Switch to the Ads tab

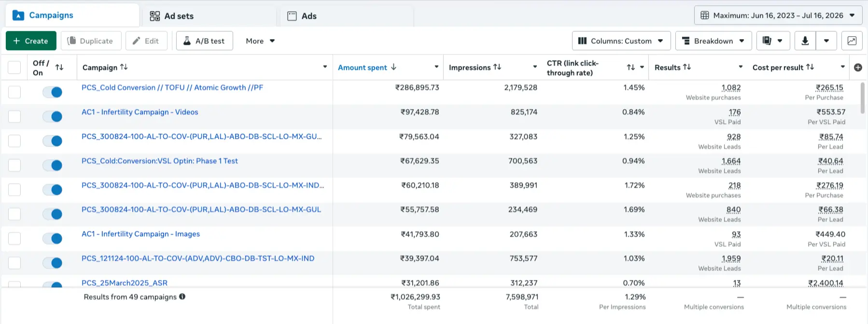(x=302, y=16)
